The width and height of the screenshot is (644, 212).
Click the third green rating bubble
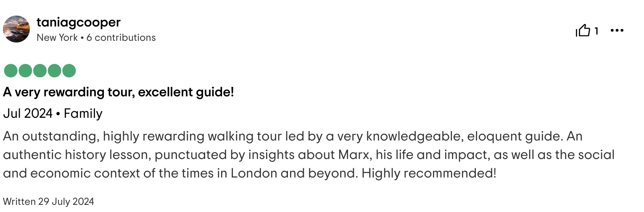click(x=40, y=71)
